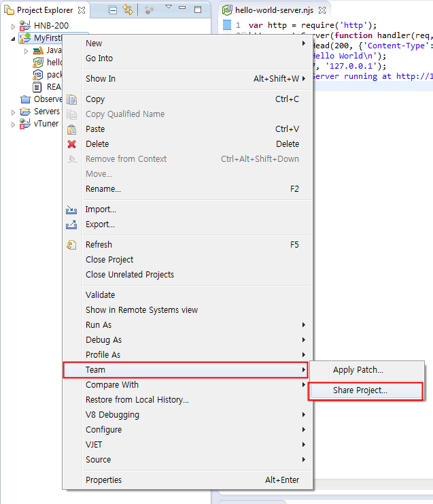
Task: Click the README file icon
Action: [x=37, y=87]
